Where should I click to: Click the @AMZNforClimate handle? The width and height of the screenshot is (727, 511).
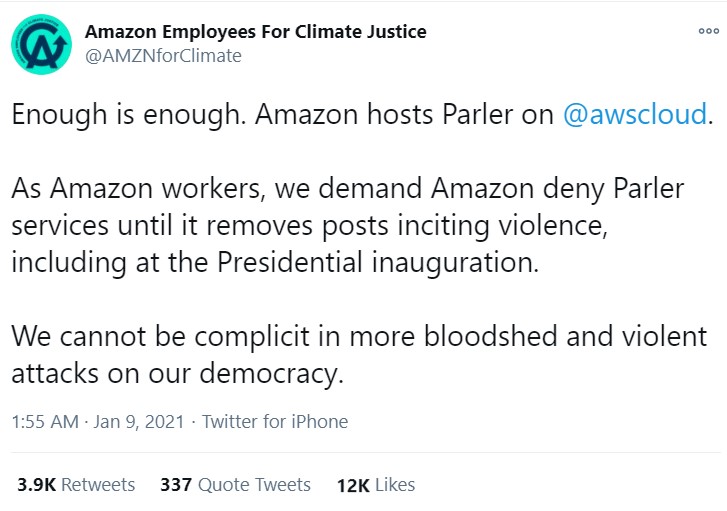[x=163, y=56]
